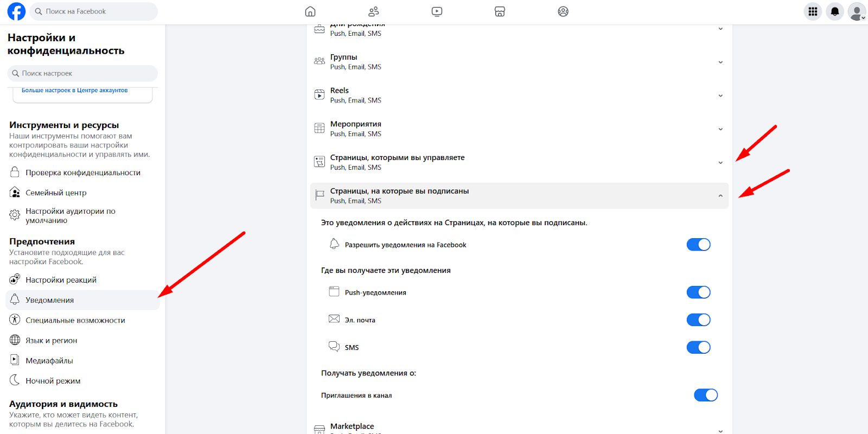Open the Группы notifications row label
This screenshot has width=868, height=434.
click(x=344, y=57)
